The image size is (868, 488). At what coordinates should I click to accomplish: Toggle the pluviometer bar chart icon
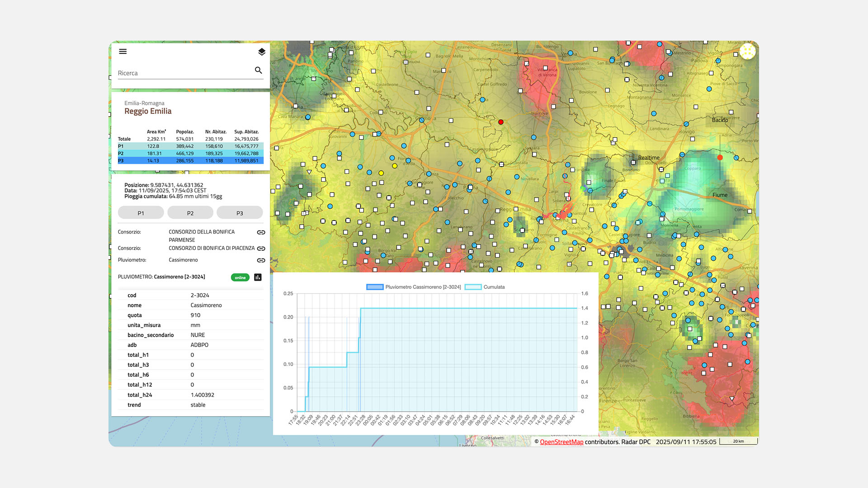coord(258,277)
